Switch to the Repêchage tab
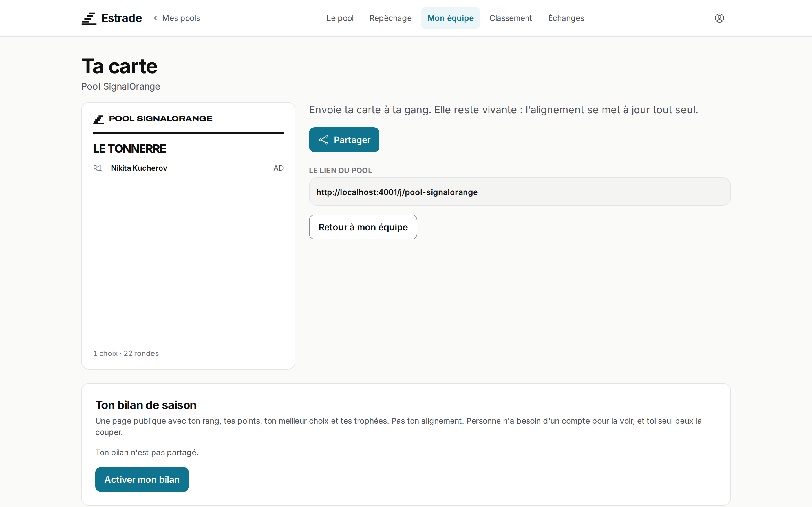812x507 pixels. 390,18
